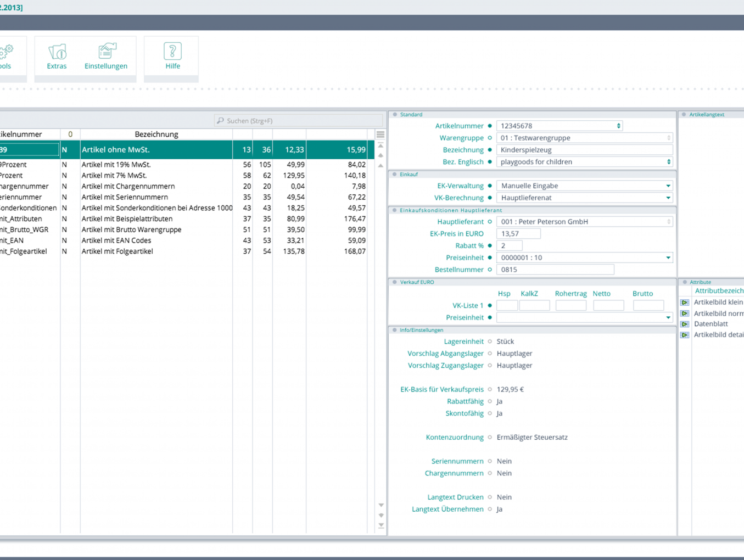Jump to the bottom of the article list

point(381,525)
